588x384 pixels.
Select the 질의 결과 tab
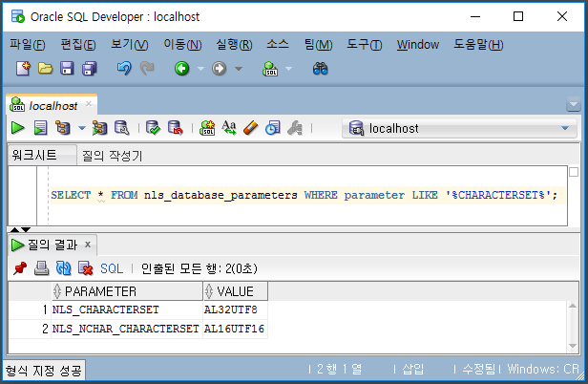coord(52,245)
